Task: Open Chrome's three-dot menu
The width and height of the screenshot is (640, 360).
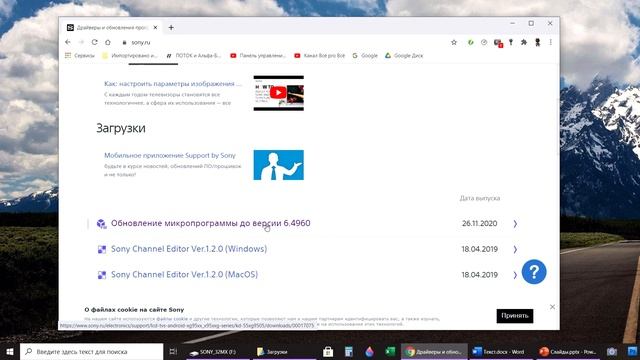Action: point(551,42)
